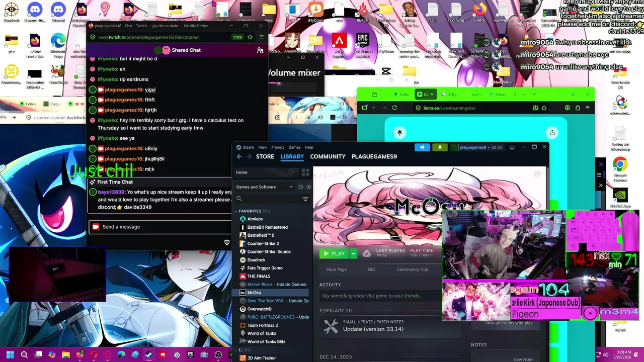The image size is (644, 362).
Task: Go back with Steam's back arrow
Action: tap(239, 156)
